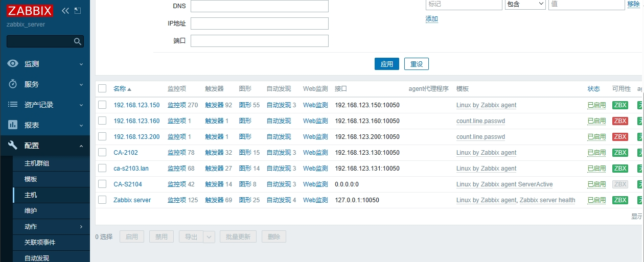644x262 pixels.
Task: Click the bar chart icon for Reports
Action: pos(13,125)
